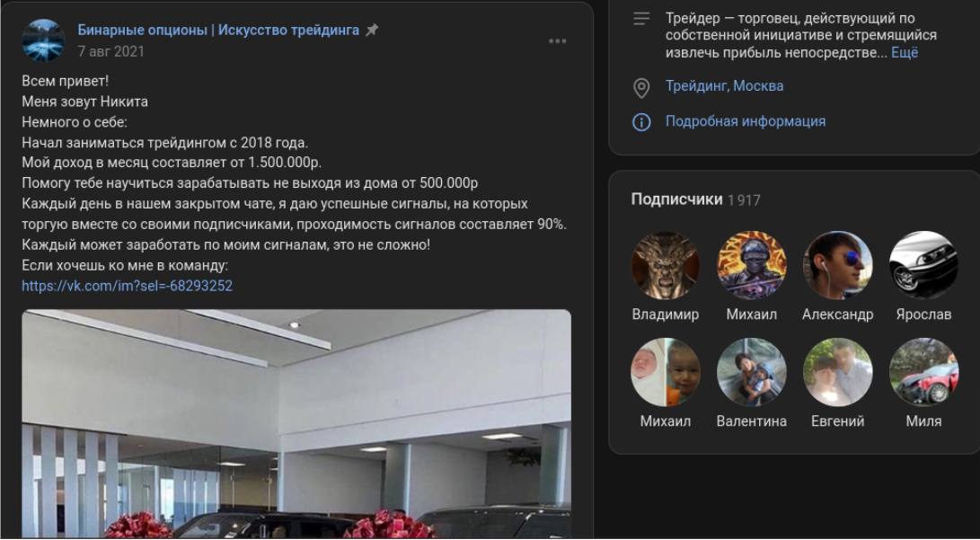Screen dimensions: 980x540
Task: Expand the description with Ещё
Action: tap(905, 53)
